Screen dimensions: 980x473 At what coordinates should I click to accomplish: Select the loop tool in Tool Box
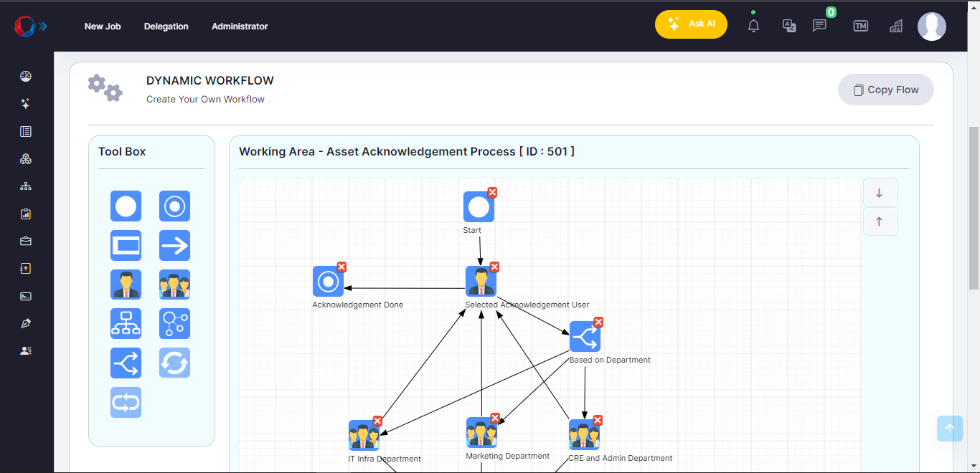pyautogui.click(x=126, y=402)
